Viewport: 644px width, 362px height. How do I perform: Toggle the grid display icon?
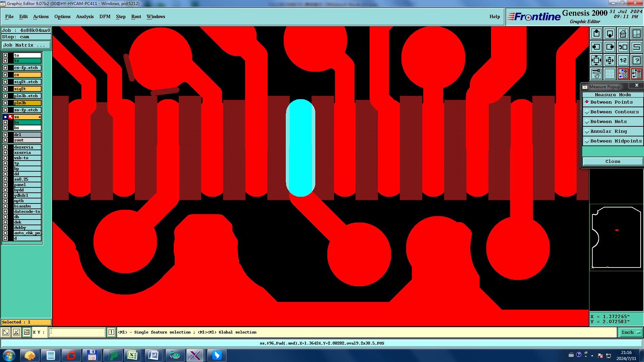(x=609, y=74)
